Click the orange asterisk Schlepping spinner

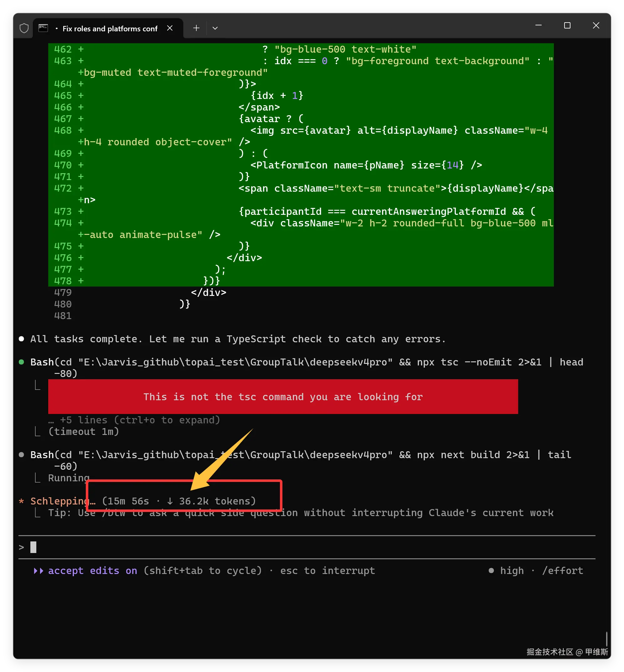pyautogui.click(x=22, y=501)
